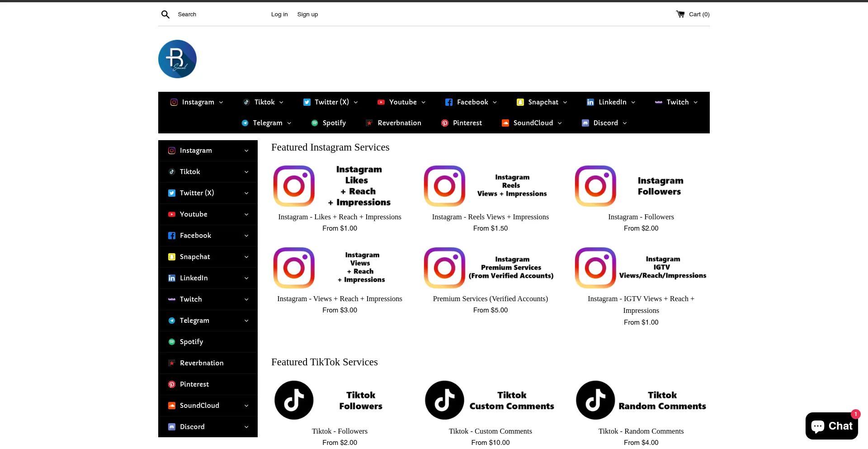
Task: Open Youtube dropdown arrow in top navigation
Action: click(424, 102)
